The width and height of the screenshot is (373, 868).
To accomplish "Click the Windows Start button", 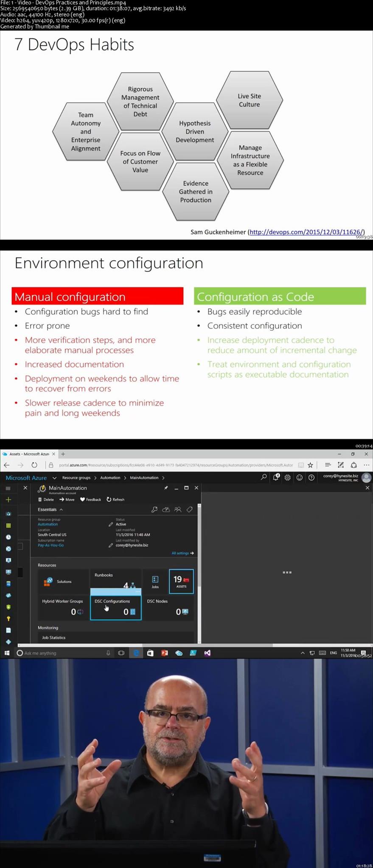I will (7, 653).
